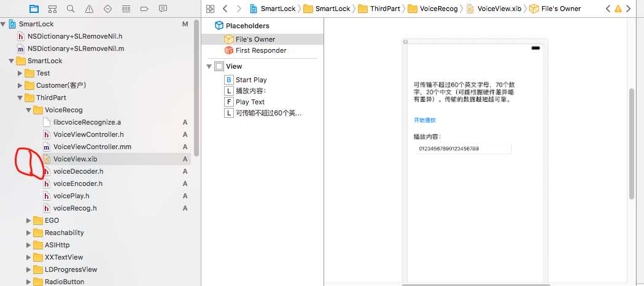Click the libcvoiceRecognize.a library file icon
This screenshot has height=286, width=644.
47,122
